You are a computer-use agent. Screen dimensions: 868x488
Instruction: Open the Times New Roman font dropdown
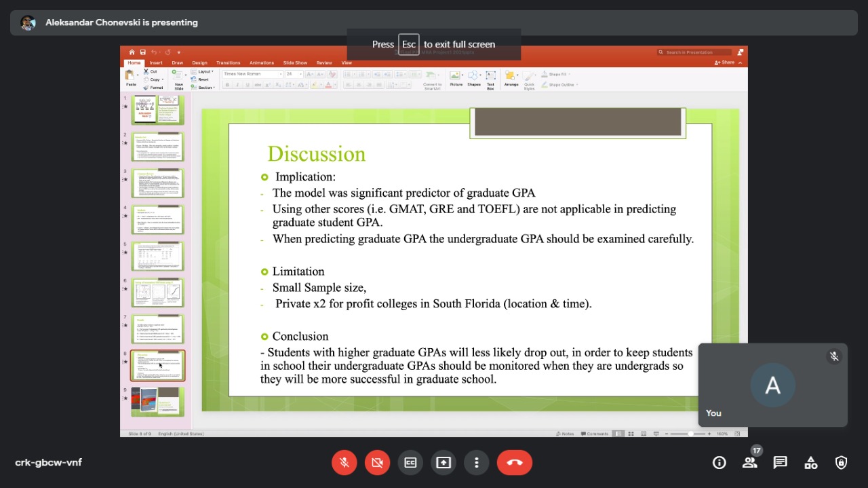tap(252, 74)
